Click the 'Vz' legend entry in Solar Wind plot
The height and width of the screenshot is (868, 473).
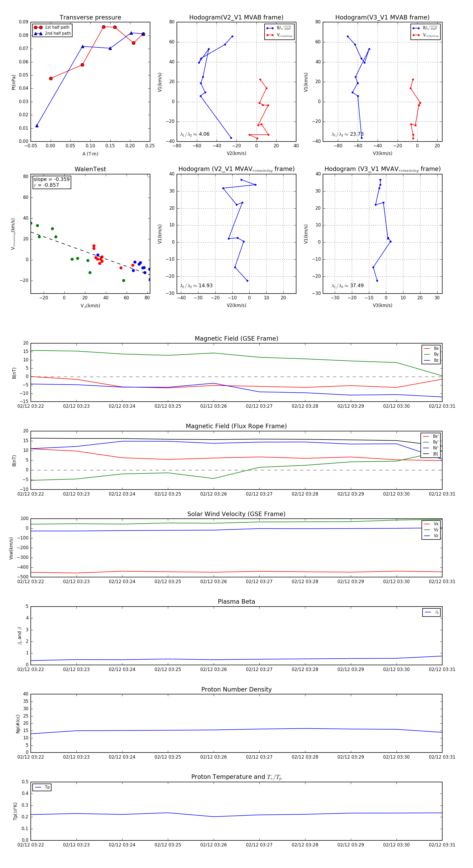coord(431,536)
